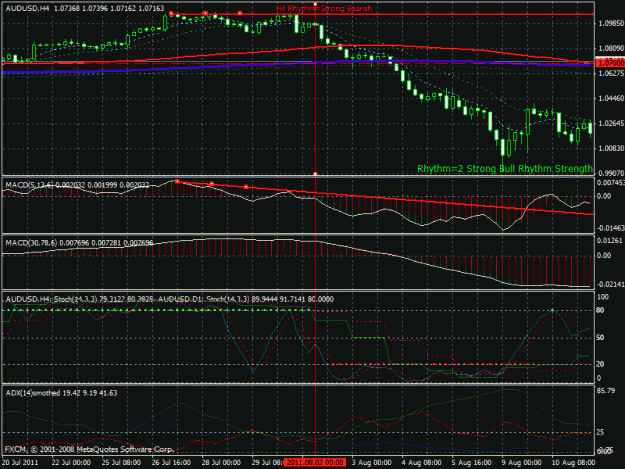Click the red 1.07000 price level tag

pyautogui.click(x=609, y=63)
